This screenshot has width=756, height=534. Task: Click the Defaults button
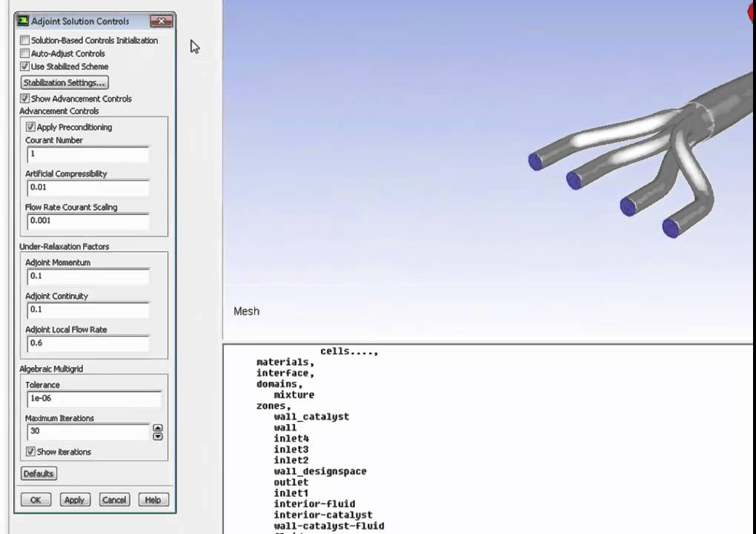pos(39,473)
